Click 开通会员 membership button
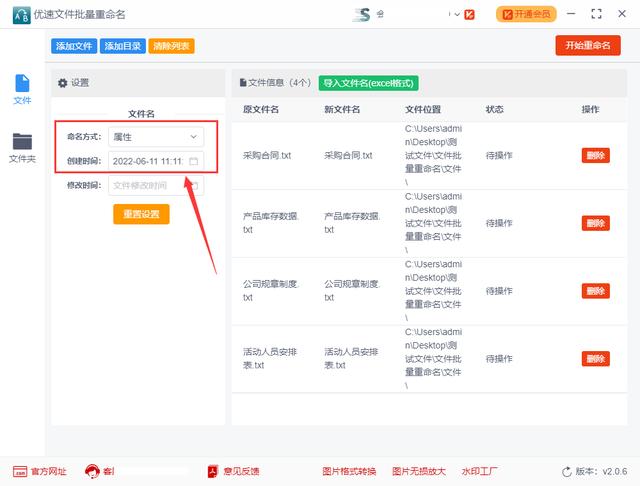The height and width of the screenshot is (486, 640). point(526,14)
